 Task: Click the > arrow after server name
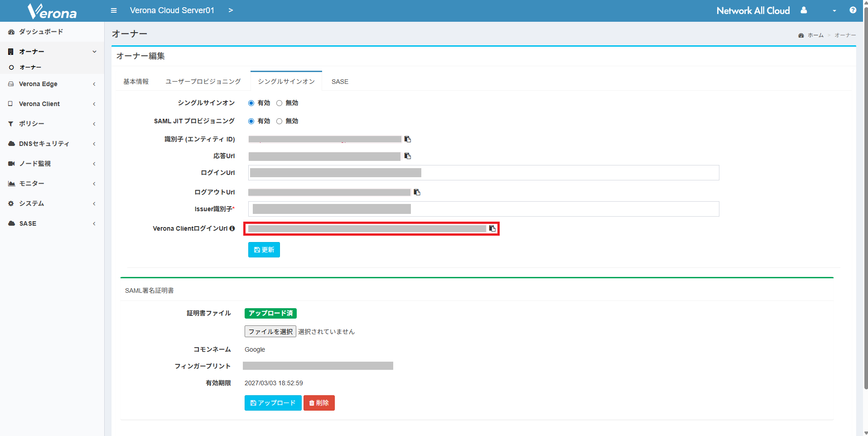231,10
